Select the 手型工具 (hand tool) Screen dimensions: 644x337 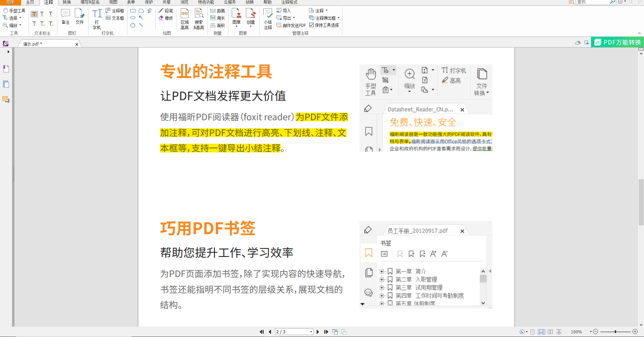click(14, 10)
